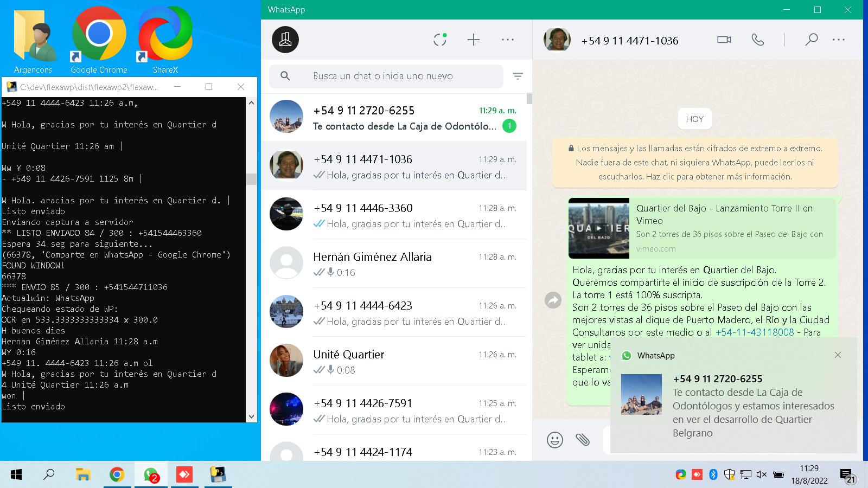
Task: Click the encryption notice for more information
Action: (695, 162)
